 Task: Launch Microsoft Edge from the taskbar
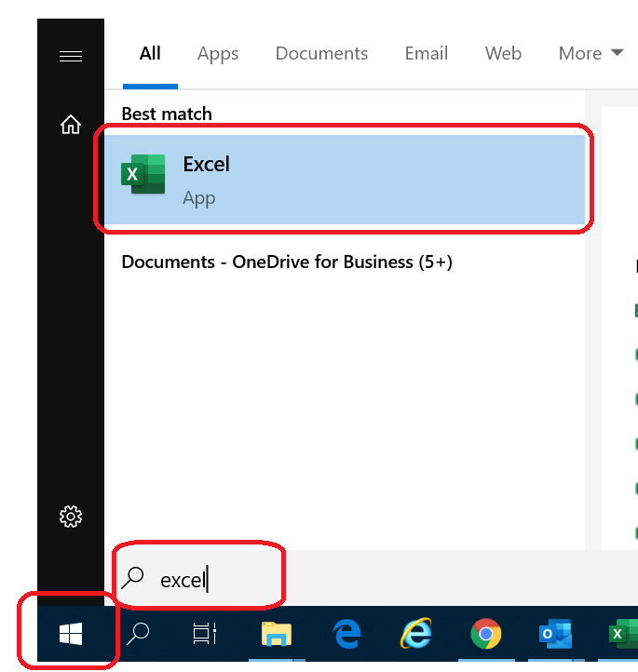tap(346, 634)
